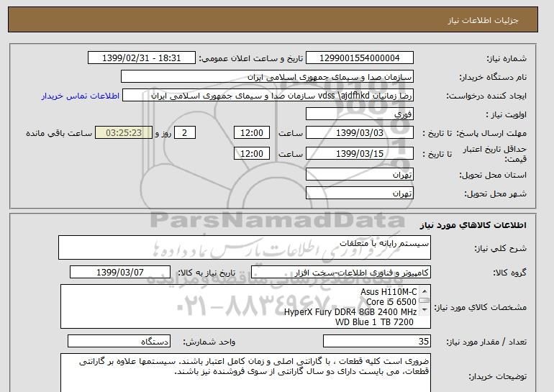Click the quantity field showing 35

[377, 341]
